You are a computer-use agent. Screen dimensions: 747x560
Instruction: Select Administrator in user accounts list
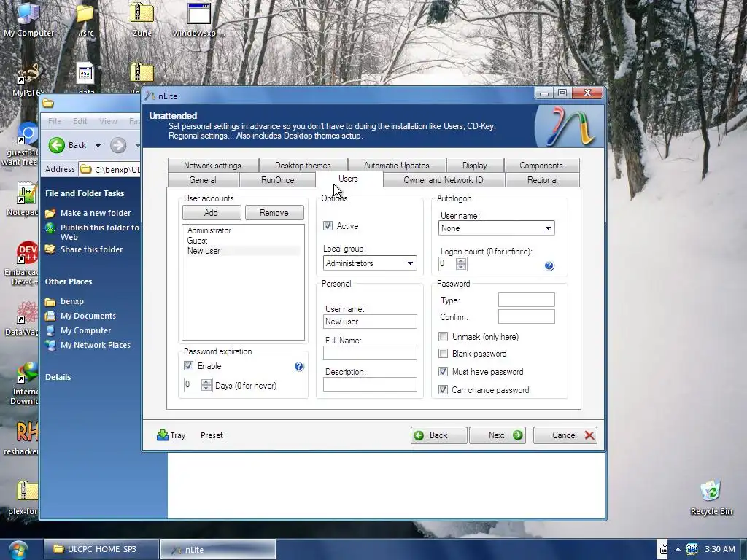pyautogui.click(x=243, y=230)
